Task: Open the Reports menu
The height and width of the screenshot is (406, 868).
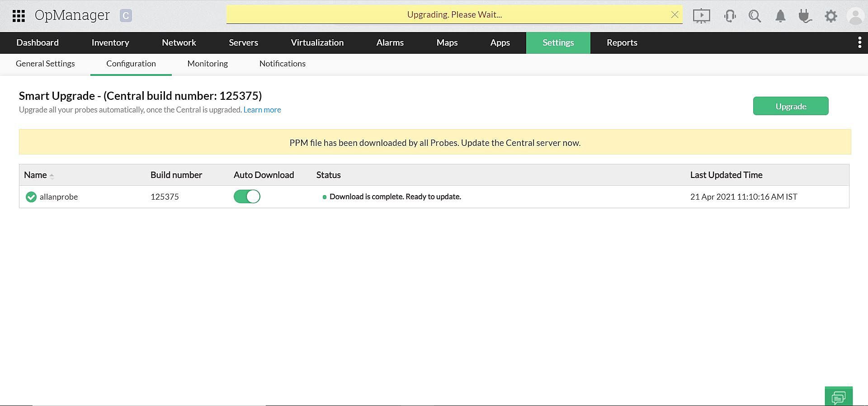Action: 622,42
